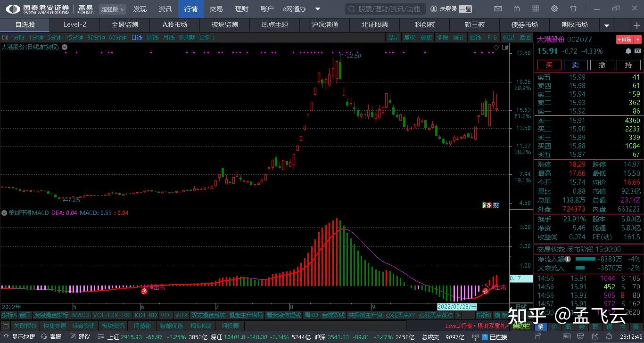Click the blue 卖 sell button
Image resolution: width=644 pixels, height=343 pixels.
pyautogui.click(x=576, y=65)
